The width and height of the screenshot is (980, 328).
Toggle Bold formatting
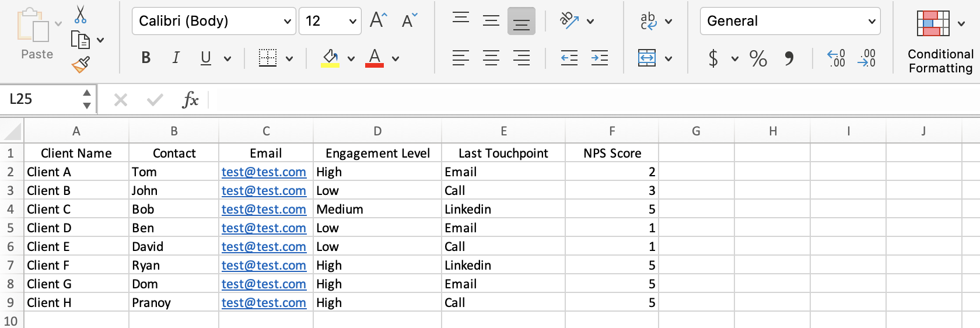[146, 58]
